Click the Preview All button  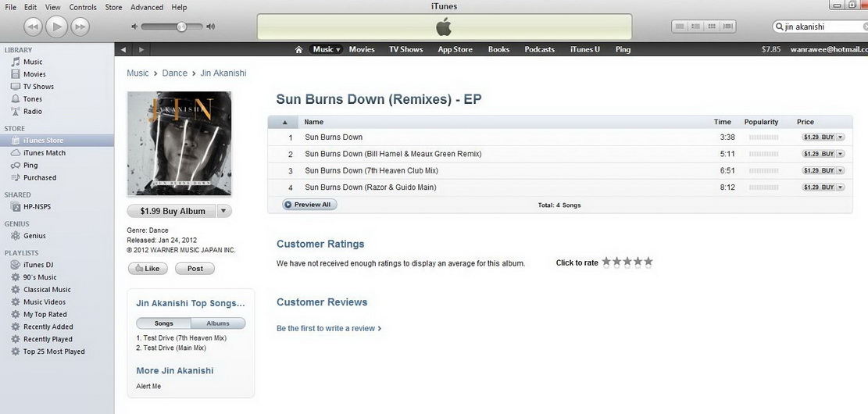click(x=309, y=205)
